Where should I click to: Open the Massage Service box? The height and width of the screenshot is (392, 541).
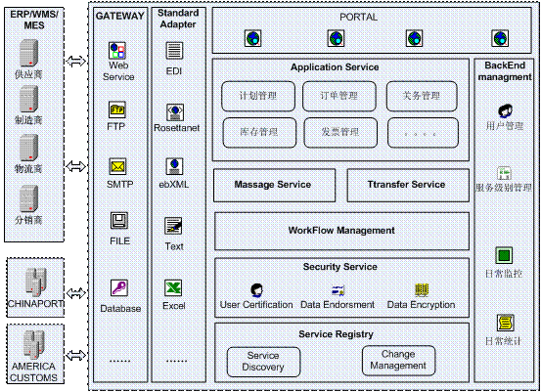(x=274, y=185)
